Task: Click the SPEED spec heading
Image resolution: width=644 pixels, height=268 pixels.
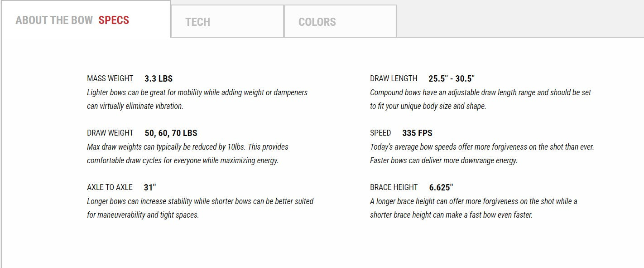Action: 380,133
